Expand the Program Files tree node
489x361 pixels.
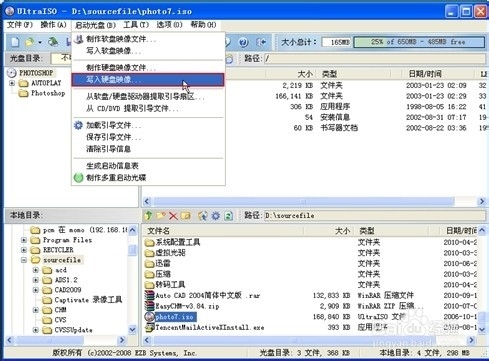(24, 240)
